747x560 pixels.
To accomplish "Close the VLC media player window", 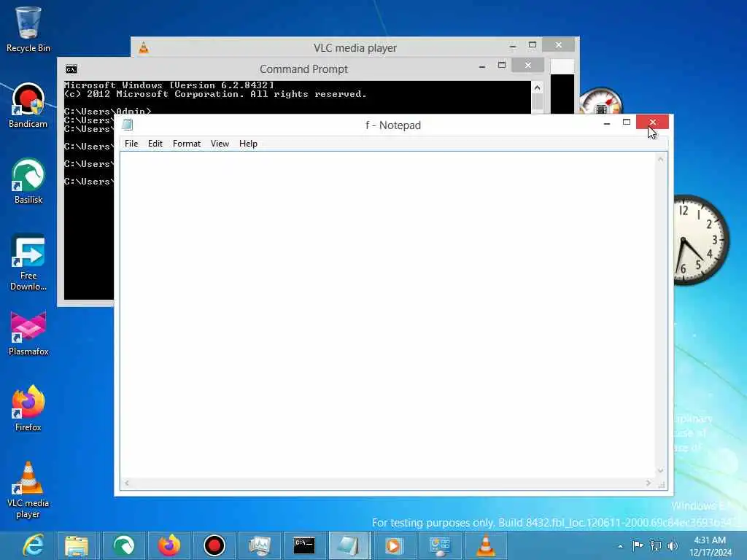I will tap(558, 44).
